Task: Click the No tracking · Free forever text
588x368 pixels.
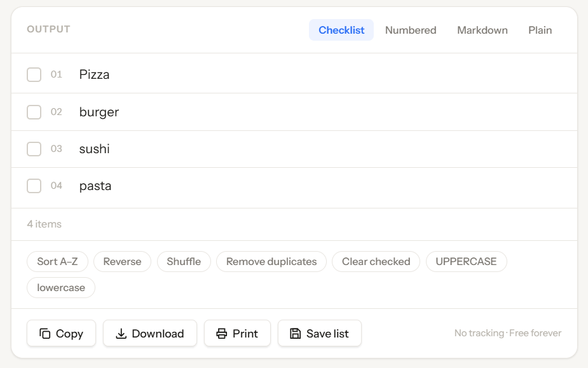Action: pyautogui.click(x=508, y=333)
